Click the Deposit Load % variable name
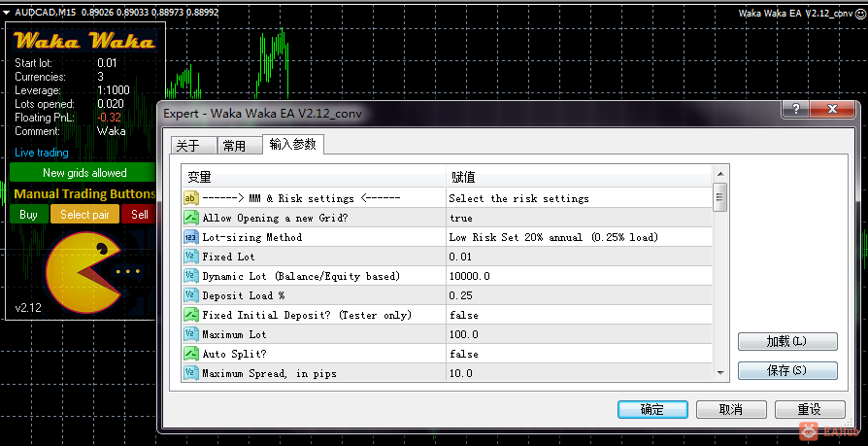 pos(243,295)
